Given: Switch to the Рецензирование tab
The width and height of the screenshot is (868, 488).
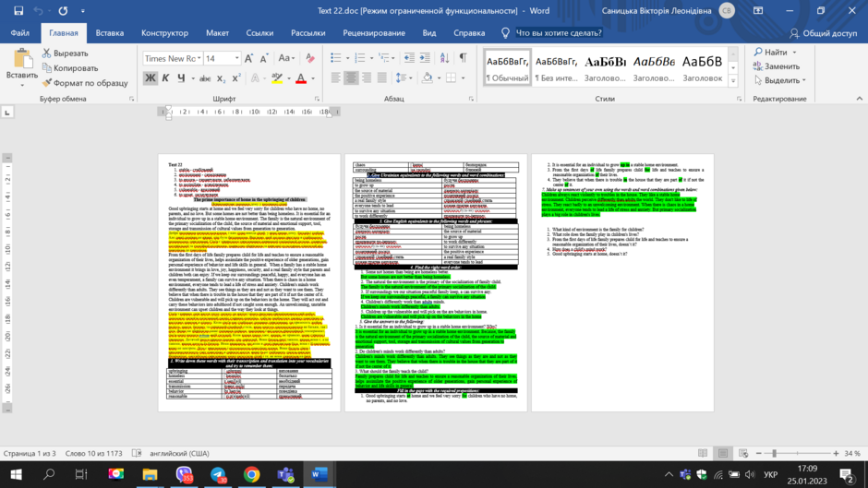Looking at the screenshot, I should point(374,33).
